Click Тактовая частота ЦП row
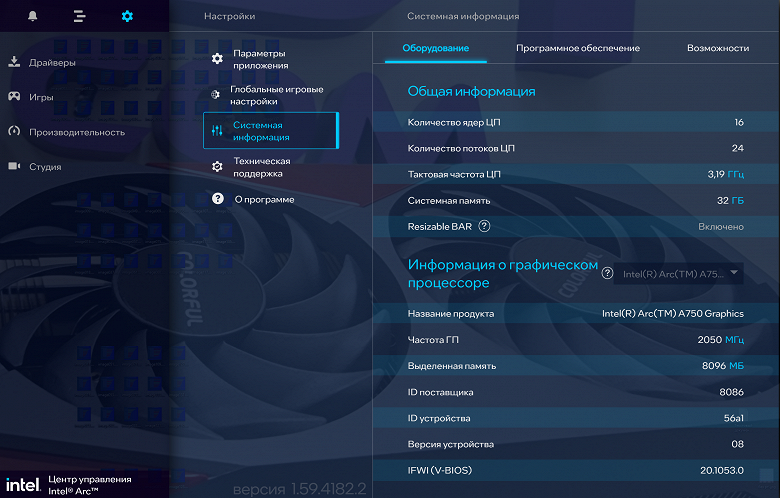The width and height of the screenshot is (780, 498). point(576,174)
